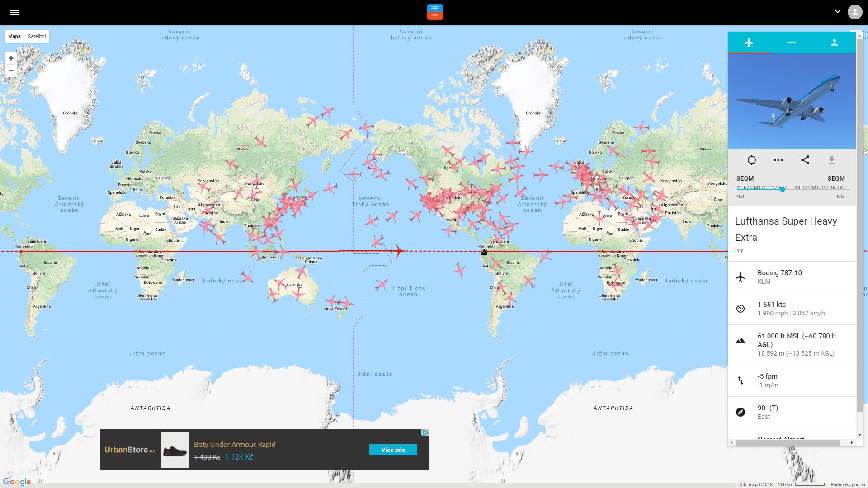Zoom in on the map
Viewport: 868px width, 488px height.
coord(11,58)
